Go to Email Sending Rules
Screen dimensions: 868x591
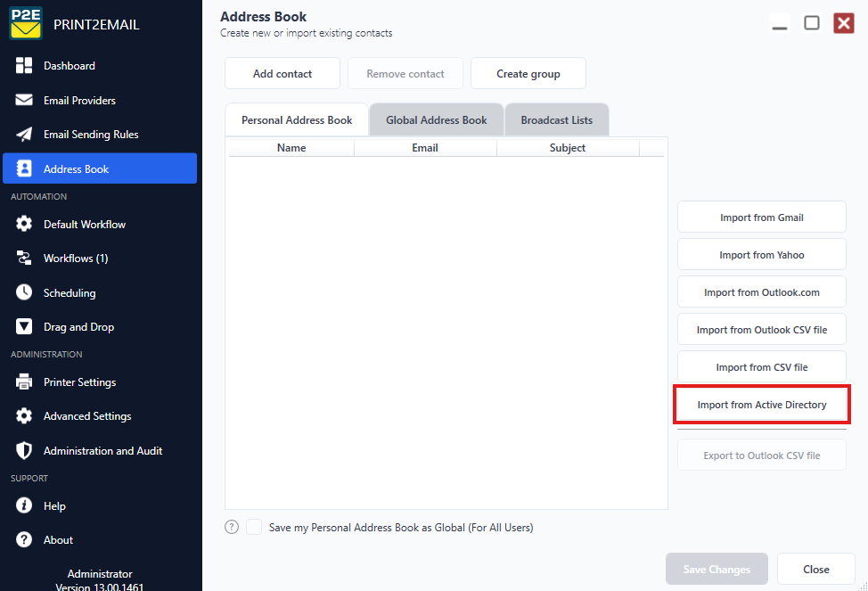coord(100,134)
